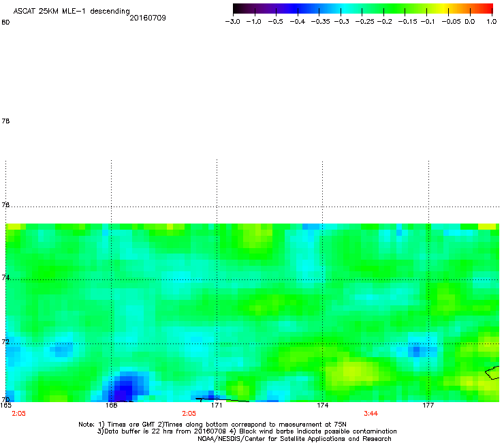Click the longitude label 174
This screenshot has width=504, height=443.
coord(322,406)
